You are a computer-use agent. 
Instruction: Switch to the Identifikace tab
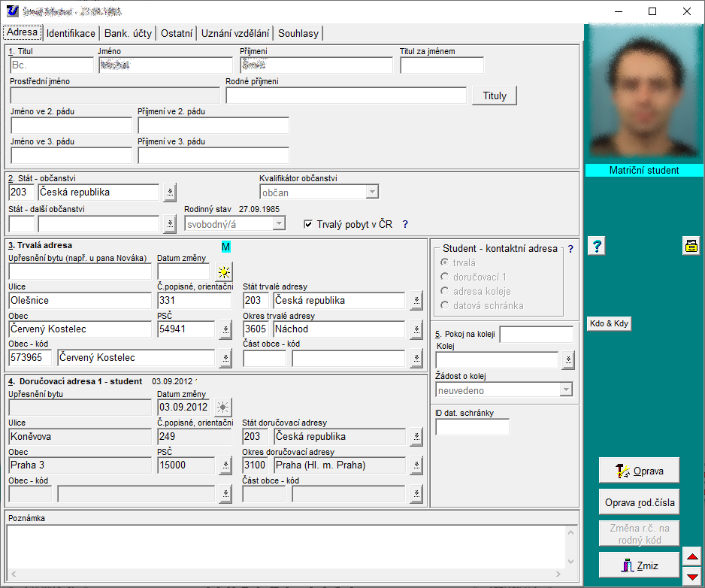71,33
